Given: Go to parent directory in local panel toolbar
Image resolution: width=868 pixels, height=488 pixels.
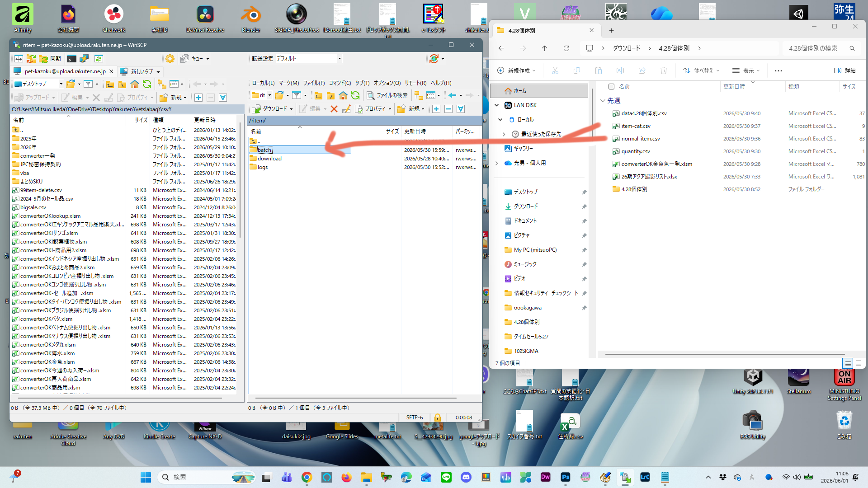Looking at the screenshot, I should point(110,84).
